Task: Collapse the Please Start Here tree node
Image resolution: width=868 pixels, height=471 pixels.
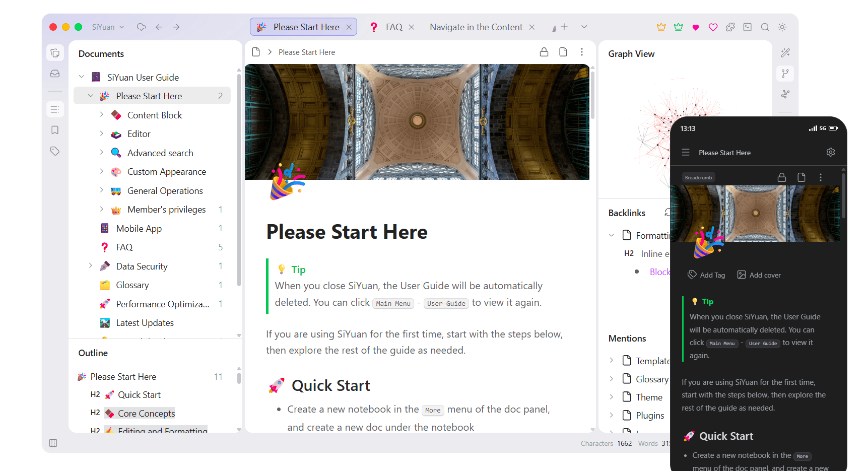Action: pos(91,96)
